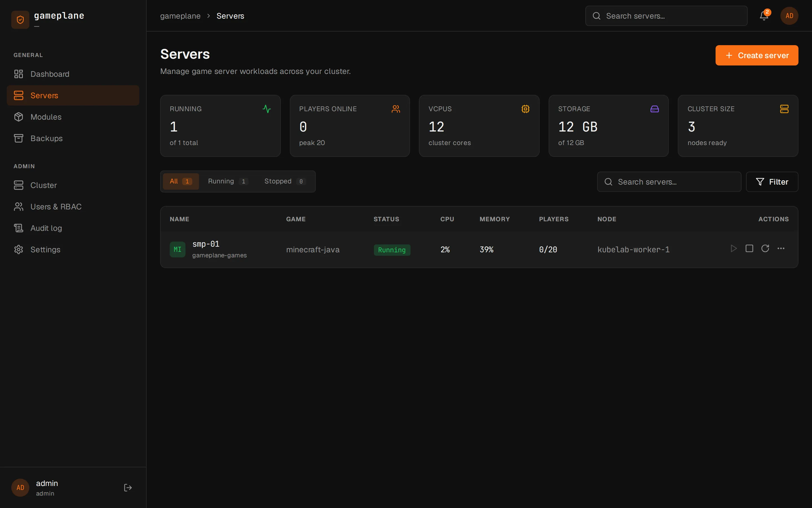
Task: Click the 0/20 players value
Action: point(548,250)
